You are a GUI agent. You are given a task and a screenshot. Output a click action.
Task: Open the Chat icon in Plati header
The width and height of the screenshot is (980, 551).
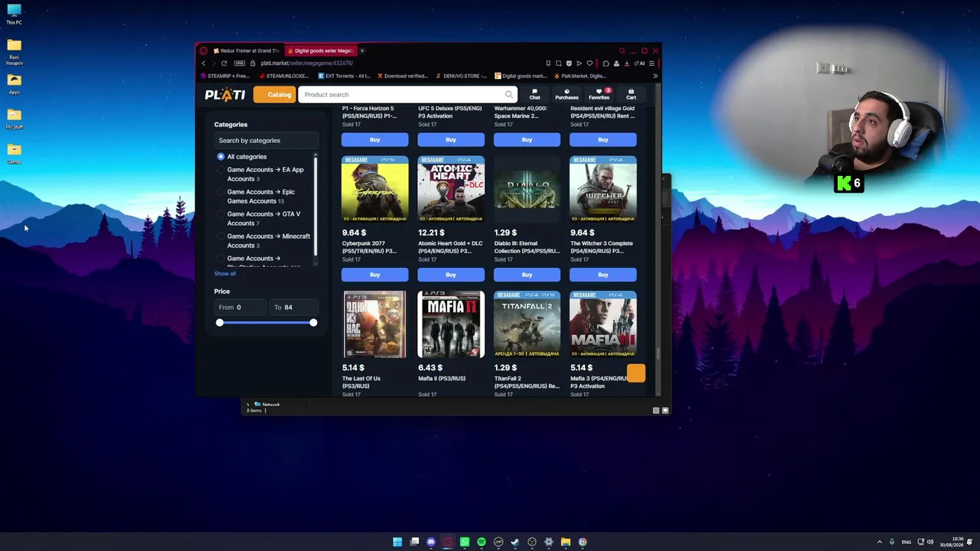(x=534, y=94)
